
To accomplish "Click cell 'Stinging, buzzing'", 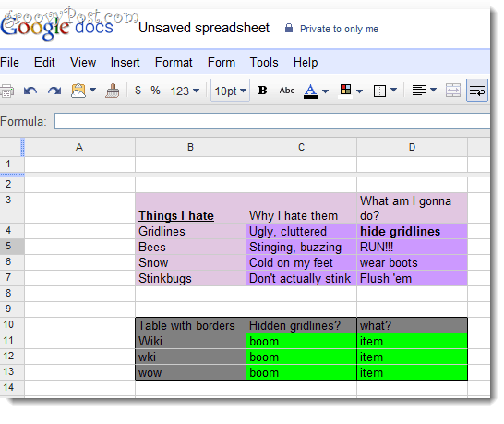I will [301, 247].
